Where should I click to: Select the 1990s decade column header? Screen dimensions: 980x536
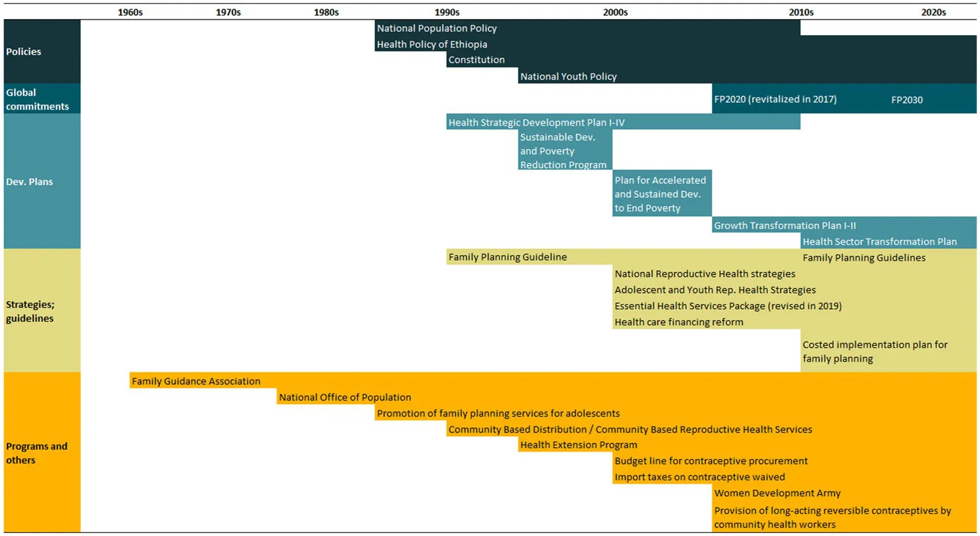447,12
